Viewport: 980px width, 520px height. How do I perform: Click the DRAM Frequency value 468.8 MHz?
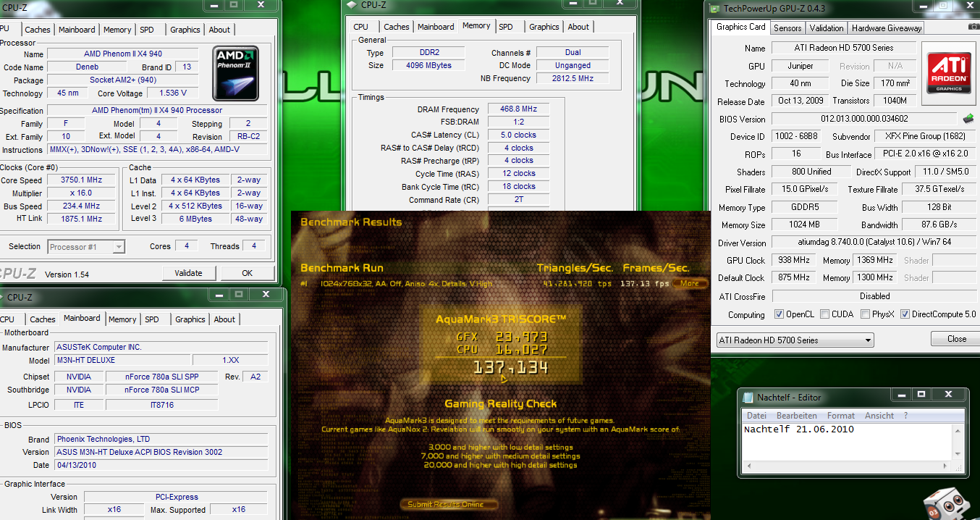[518, 109]
